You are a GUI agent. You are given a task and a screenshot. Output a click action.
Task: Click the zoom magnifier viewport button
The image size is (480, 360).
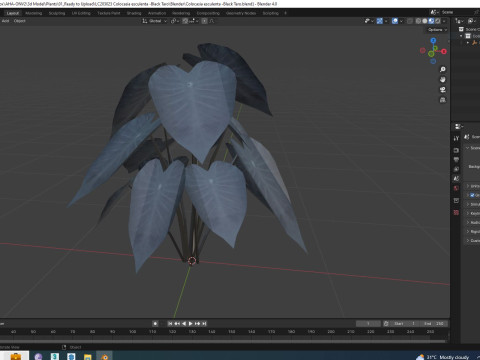coord(443,69)
